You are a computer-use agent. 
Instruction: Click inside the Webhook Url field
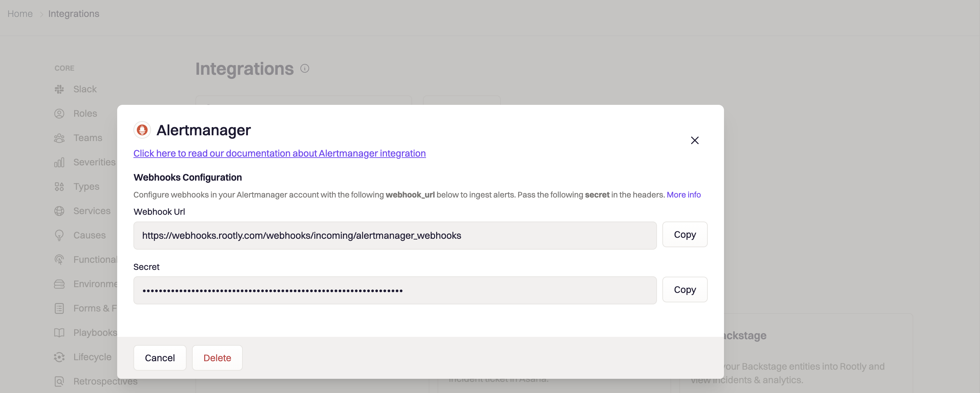(x=395, y=236)
